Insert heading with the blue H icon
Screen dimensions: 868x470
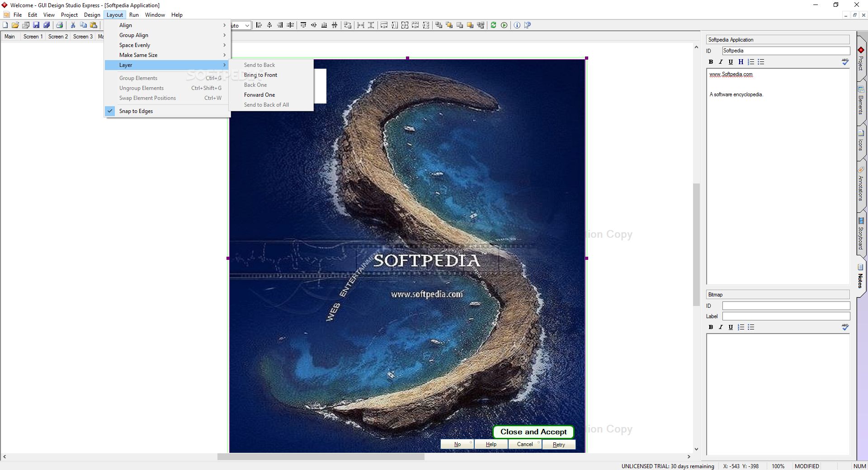[x=741, y=62]
